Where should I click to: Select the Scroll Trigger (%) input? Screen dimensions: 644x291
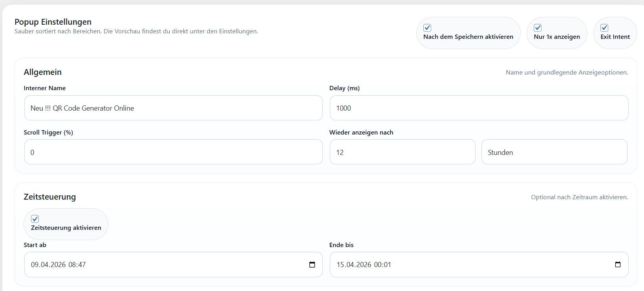pos(173,152)
